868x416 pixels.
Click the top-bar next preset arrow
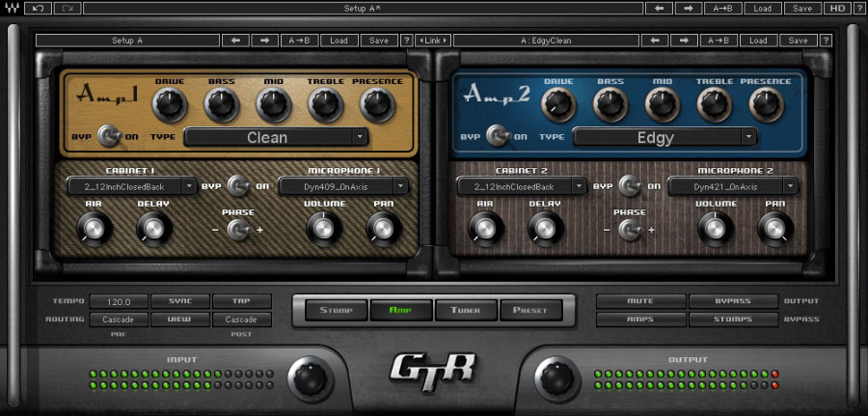688,8
